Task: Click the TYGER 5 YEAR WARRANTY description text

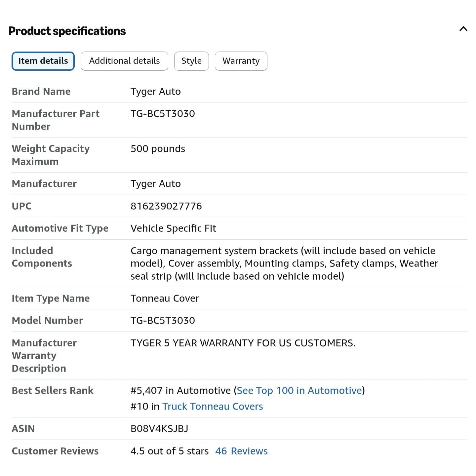Action: [x=243, y=343]
